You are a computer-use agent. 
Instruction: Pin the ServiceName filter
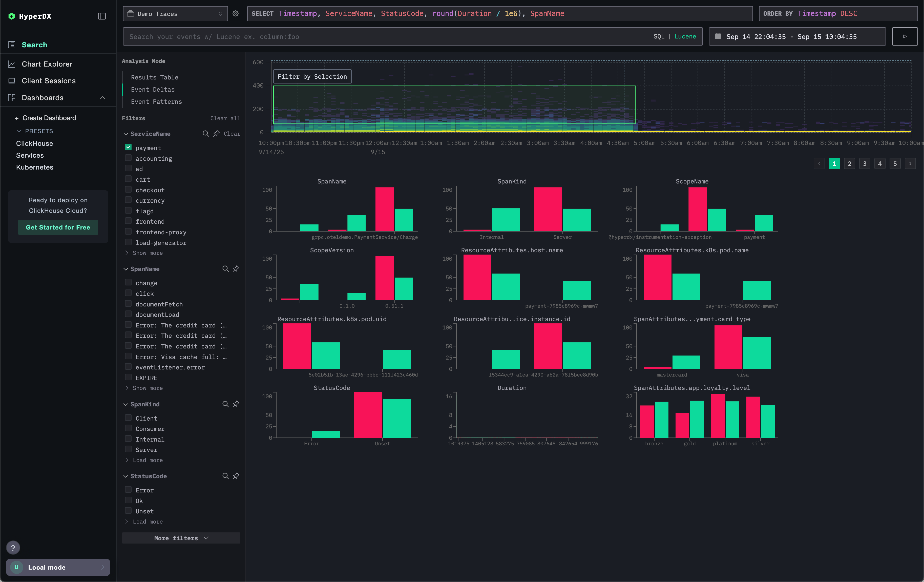click(216, 134)
